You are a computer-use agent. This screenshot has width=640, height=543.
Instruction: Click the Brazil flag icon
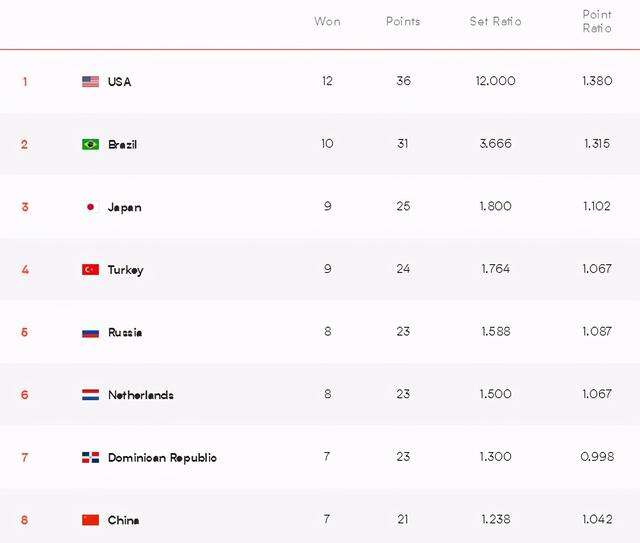(90, 145)
